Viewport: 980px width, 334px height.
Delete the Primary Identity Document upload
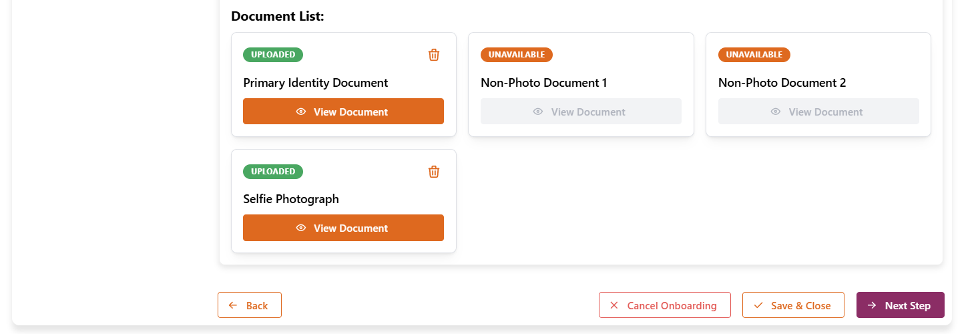click(x=434, y=55)
